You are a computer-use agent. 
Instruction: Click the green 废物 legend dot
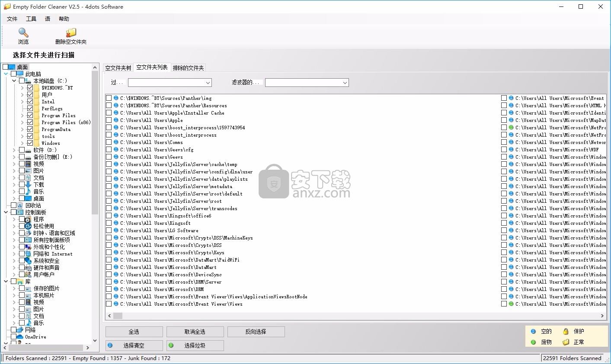(533, 342)
